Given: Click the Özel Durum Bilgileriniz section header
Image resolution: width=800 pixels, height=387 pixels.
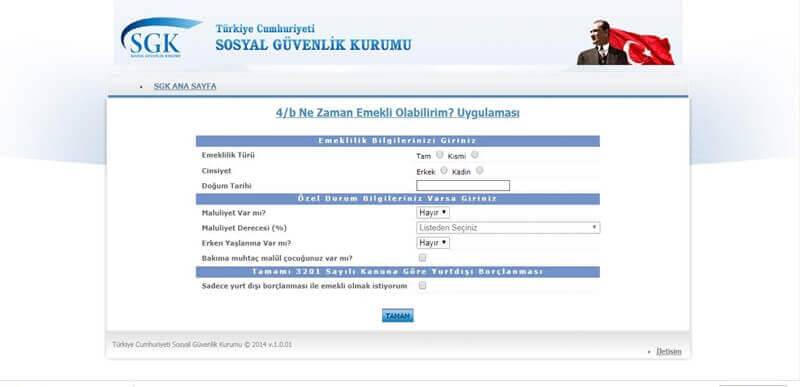Looking at the screenshot, I should pos(397,199).
